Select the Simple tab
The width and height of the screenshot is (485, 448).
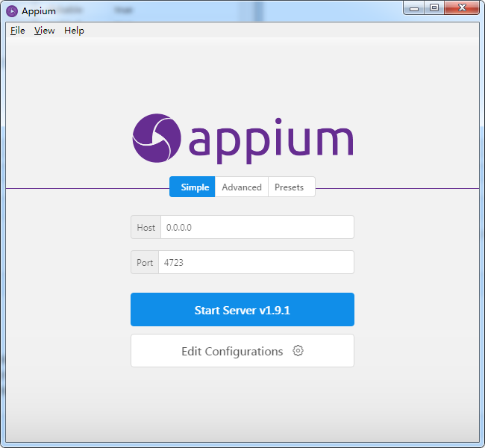[x=192, y=187]
